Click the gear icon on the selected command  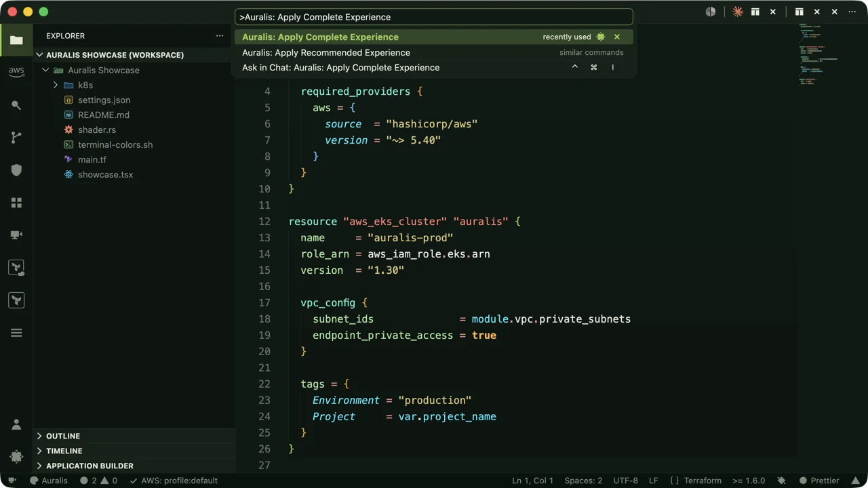click(600, 37)
